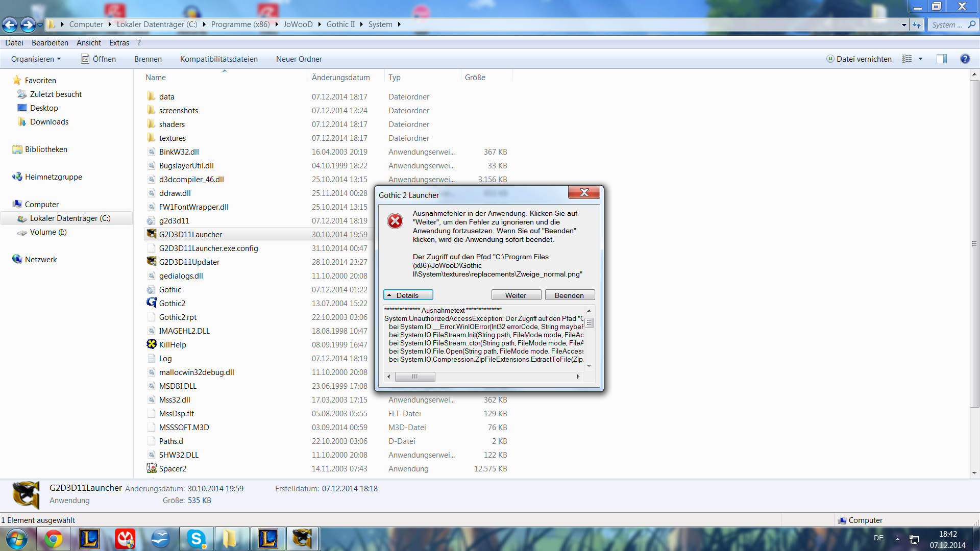Click the horizontal scrollbar in the exception details
The width and height of the screenshot is (980, 551).
tap(415, 377)
